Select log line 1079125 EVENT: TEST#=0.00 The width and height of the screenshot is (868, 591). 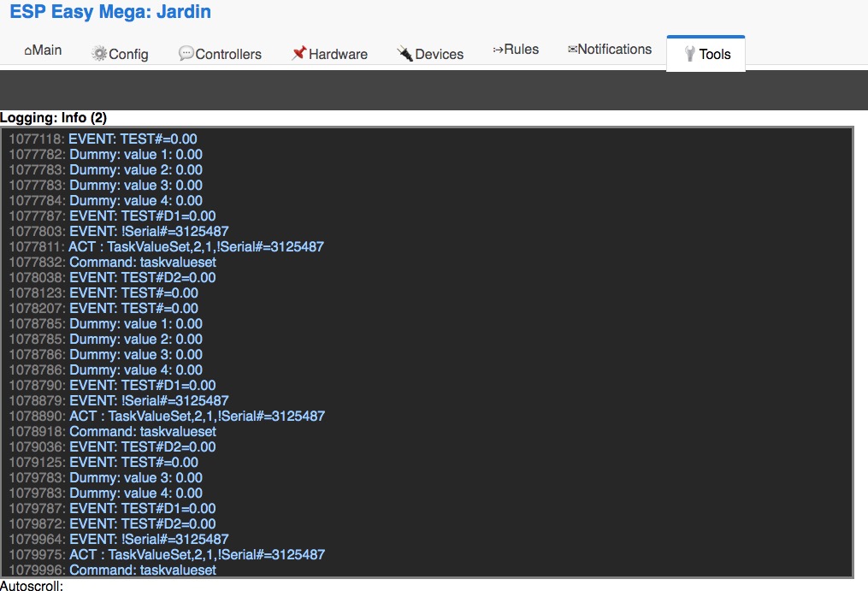click(103, 463)
